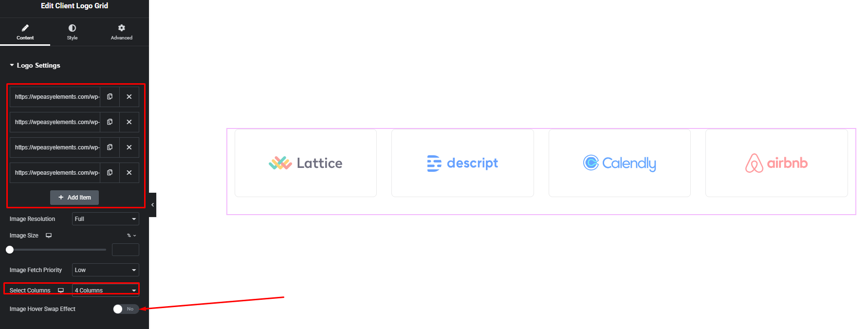Click the Add Item button
The width and height of the screenshot is (868, 329).
(x=74, y=198)
